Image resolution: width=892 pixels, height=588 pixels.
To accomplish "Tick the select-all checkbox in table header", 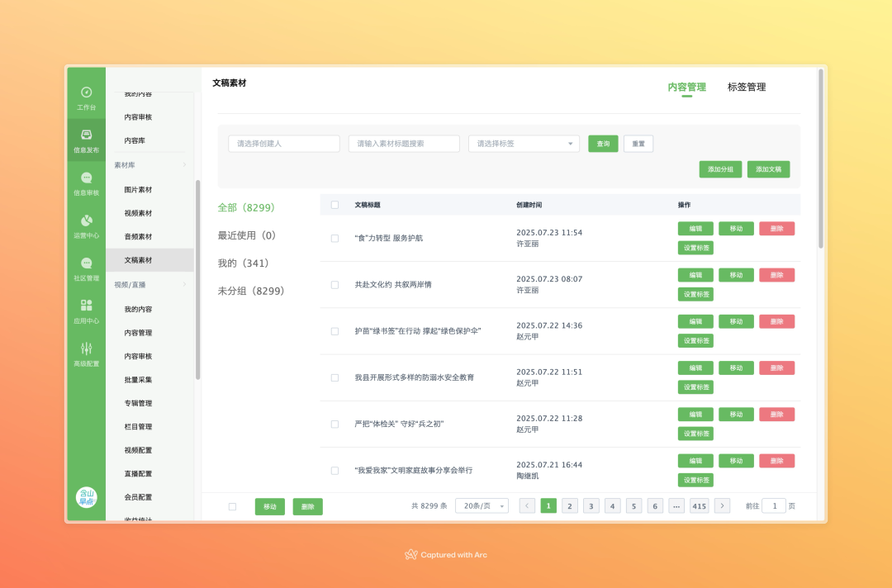I will pyautogui.click(x=335, y=205).
